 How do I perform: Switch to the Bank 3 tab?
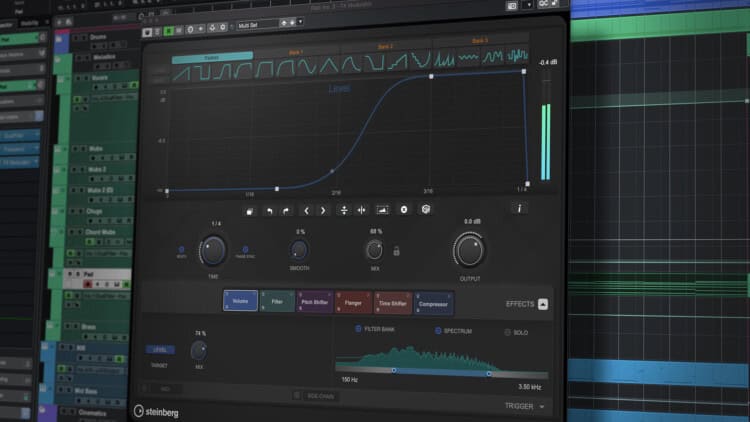tap(480, 41)
